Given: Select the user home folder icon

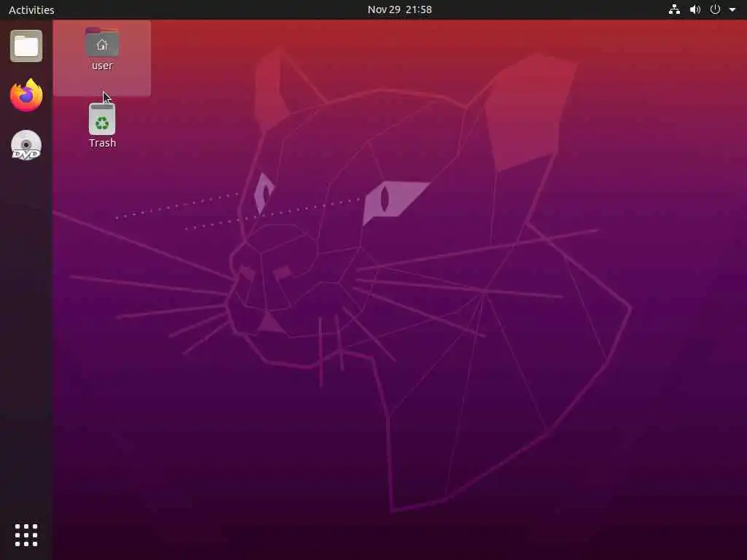Looking at the screenshot, I should point(102,43).
